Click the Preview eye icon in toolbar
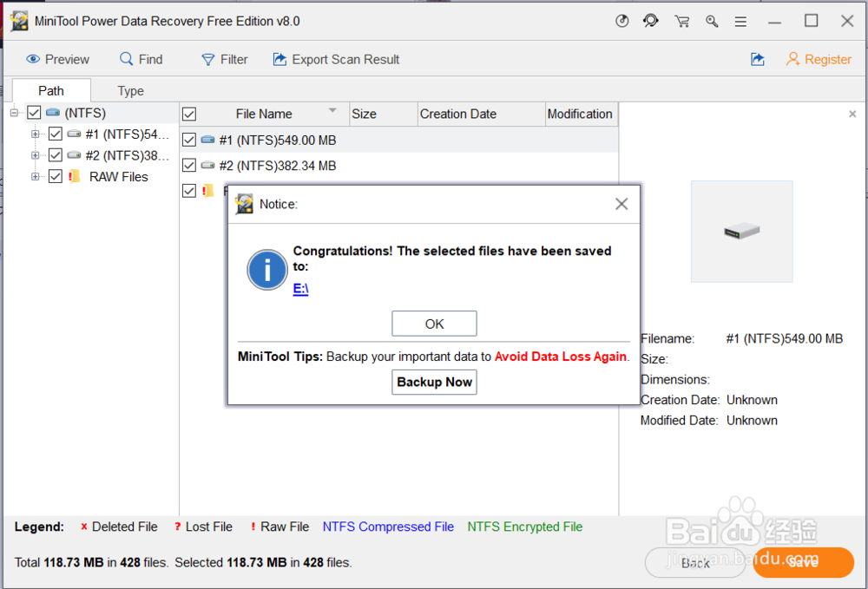This screenshot has width=868, height=589. coord(33,59)
